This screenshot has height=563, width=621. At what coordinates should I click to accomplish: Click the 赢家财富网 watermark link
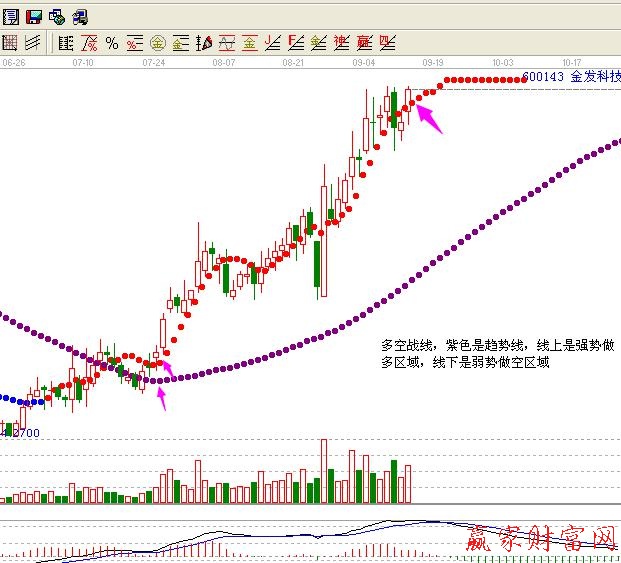click(540, 541)
